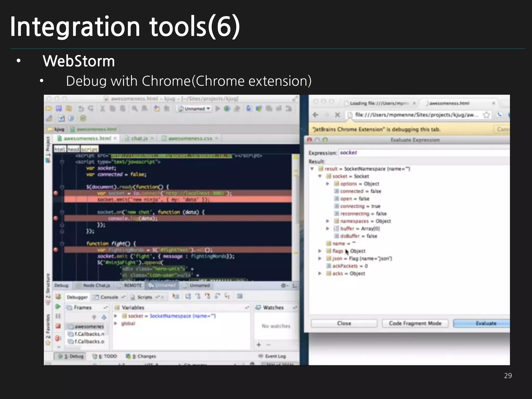Select the REMOTE debug session tab
532x399 pixels.
130,285
